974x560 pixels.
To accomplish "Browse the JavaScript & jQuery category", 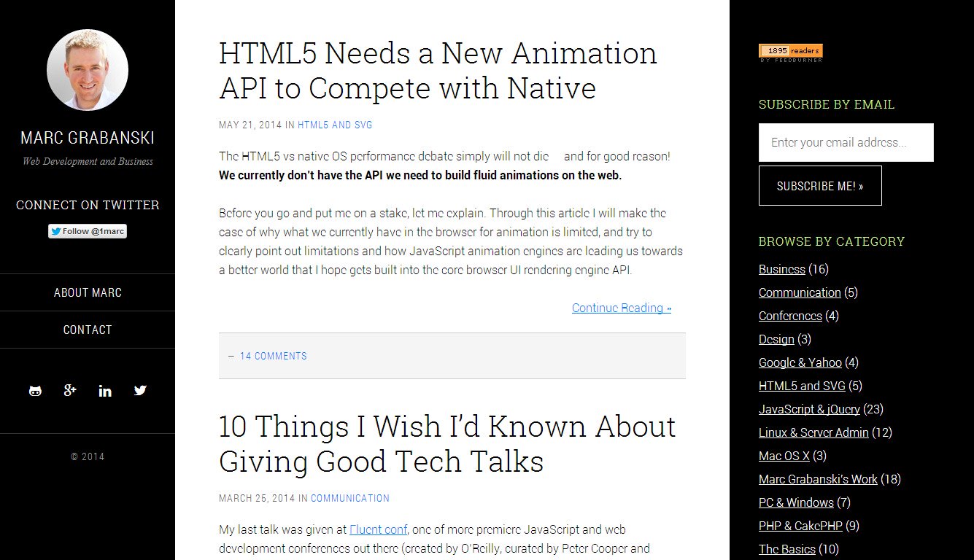I will point(809,409).
